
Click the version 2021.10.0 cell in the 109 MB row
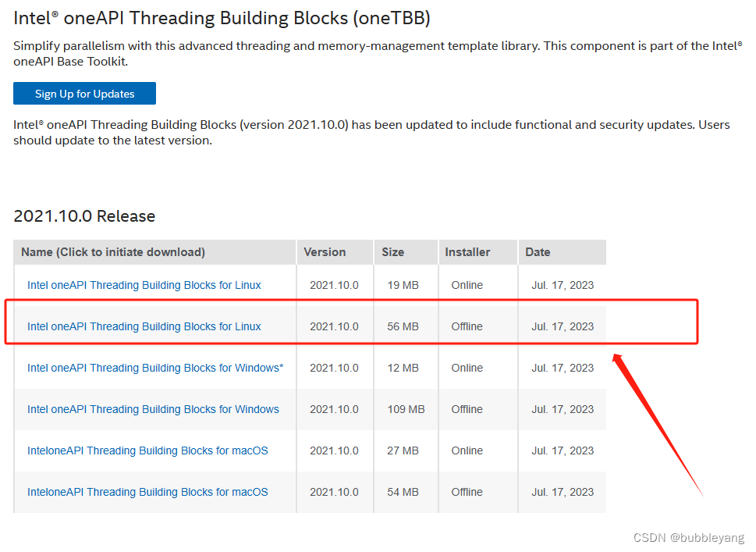(x=334, y=409)
